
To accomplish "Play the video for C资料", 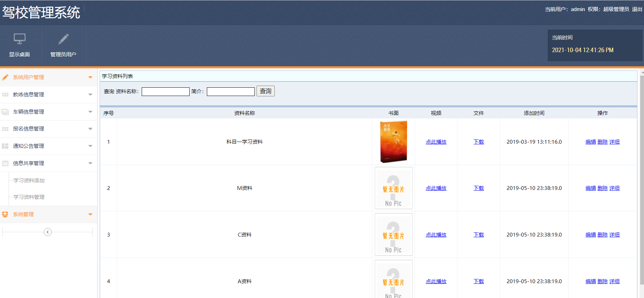I will click(x=436, y=235).
